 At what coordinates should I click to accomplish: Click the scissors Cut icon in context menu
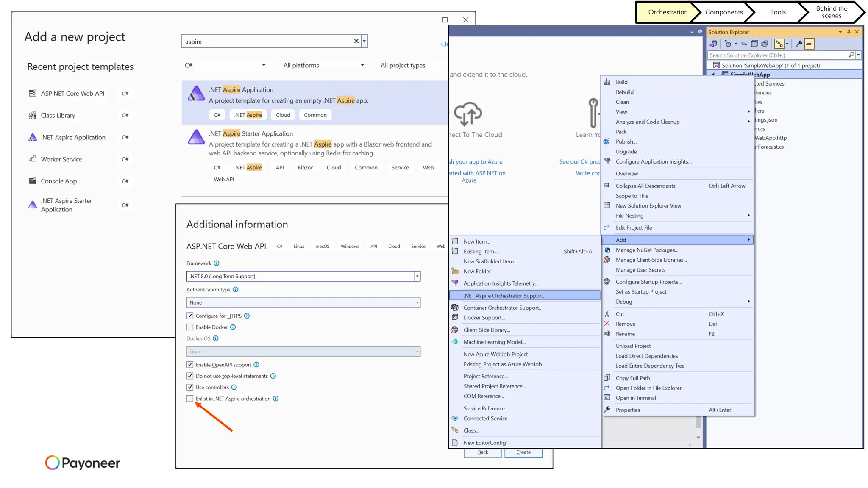(x=607, y=314)
